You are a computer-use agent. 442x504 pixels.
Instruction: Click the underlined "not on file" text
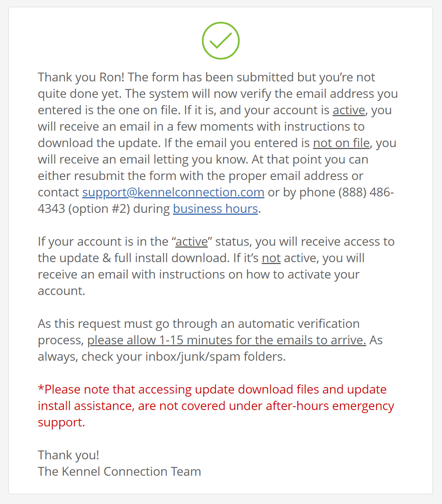pyautogui.click(x=341, y=143)
